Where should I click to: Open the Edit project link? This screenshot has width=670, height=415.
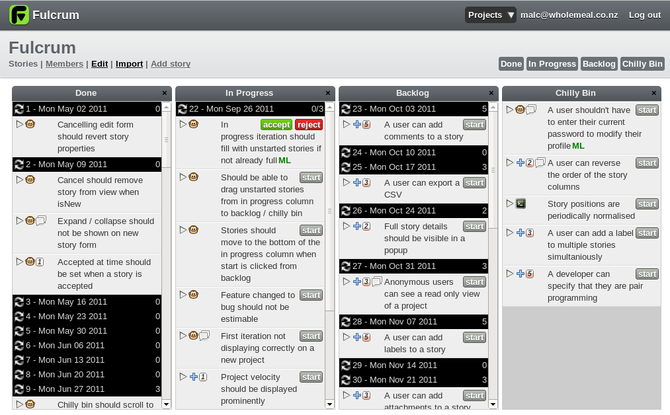100,64
